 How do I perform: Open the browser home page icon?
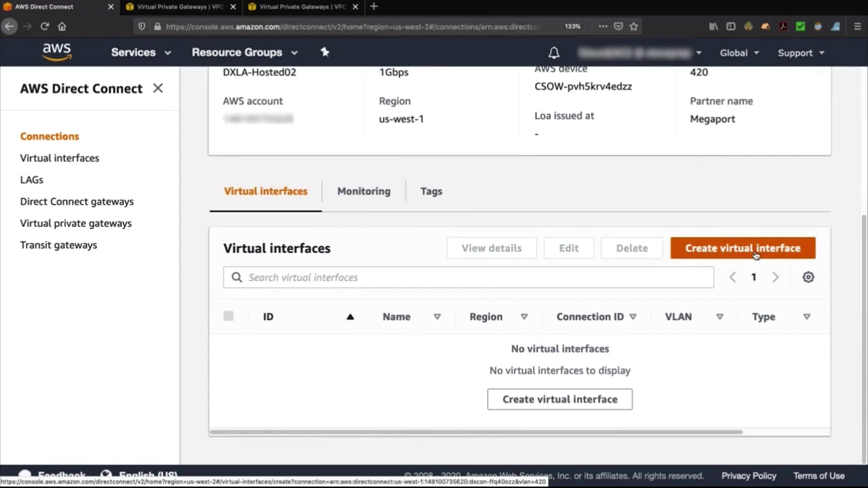62,26
